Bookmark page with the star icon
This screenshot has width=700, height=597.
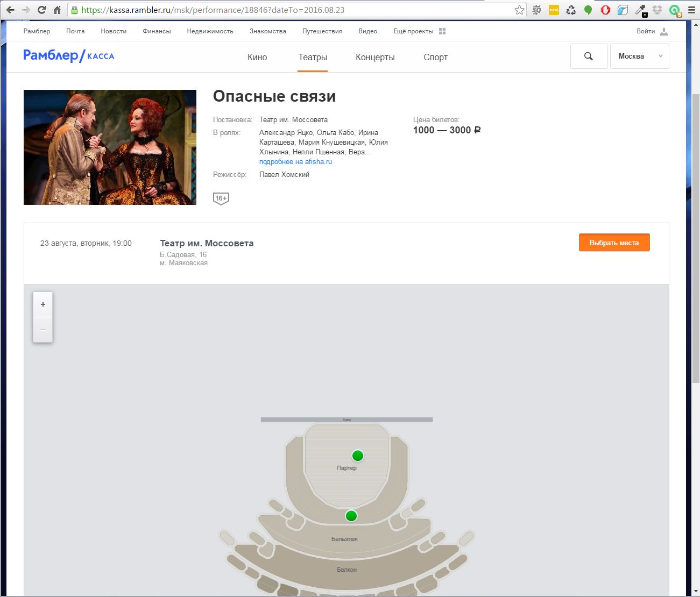click(x=519, y=10)
